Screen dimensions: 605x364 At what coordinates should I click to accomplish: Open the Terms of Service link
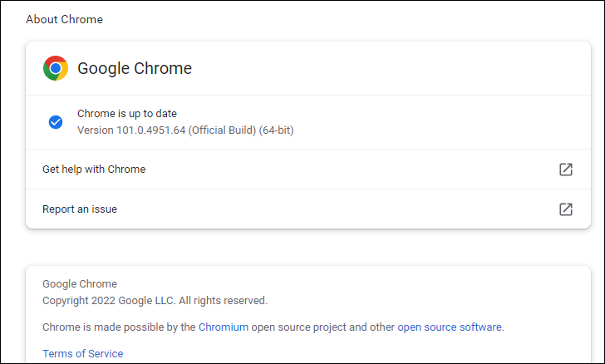coord(82,353)
